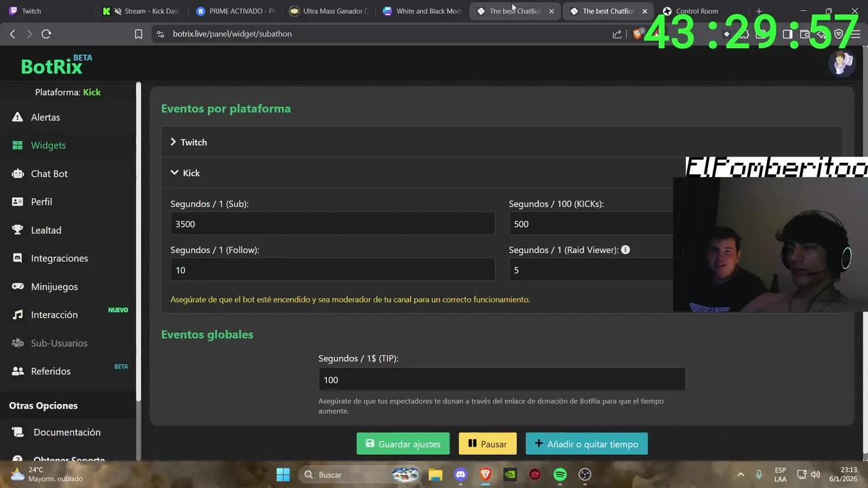Screen dimensions: 868x488
Task: Open OBS Studio from taskbar
Action: (585, 474)
